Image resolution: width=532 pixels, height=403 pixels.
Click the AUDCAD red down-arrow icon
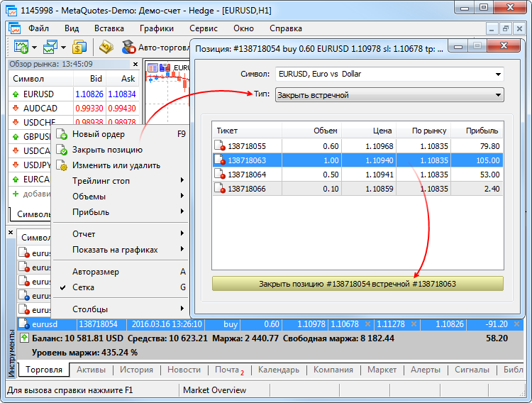tap(16, 109)
